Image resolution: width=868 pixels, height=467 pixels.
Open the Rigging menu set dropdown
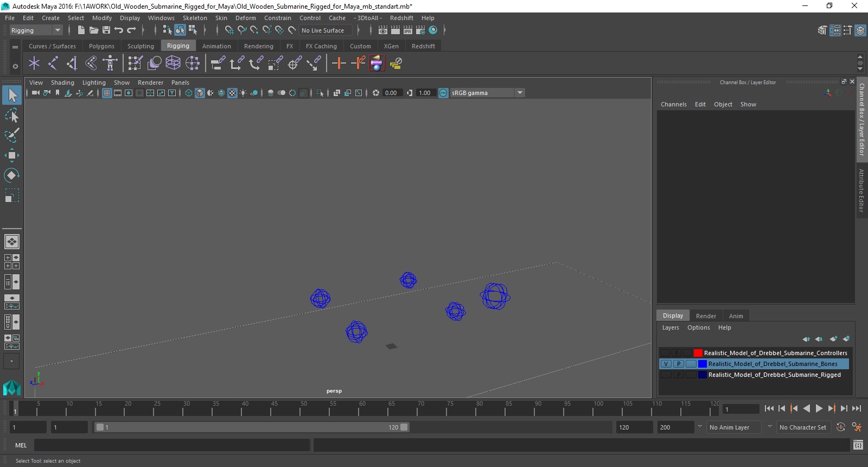(36, 30)
